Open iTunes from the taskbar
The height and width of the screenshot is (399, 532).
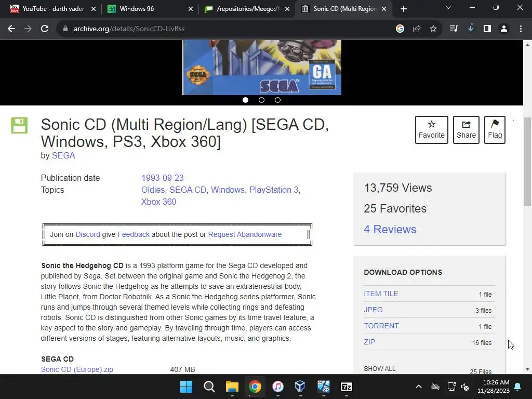277,387
